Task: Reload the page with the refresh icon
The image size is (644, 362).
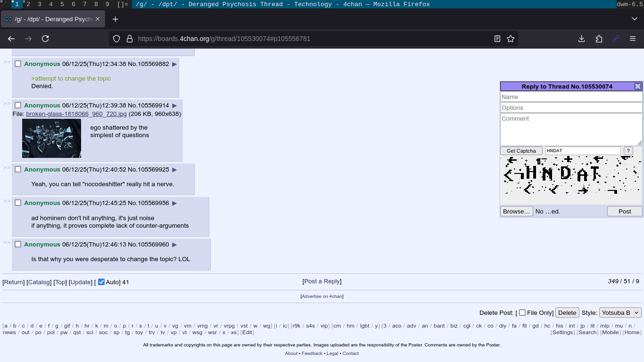Action: coord(45,39)
